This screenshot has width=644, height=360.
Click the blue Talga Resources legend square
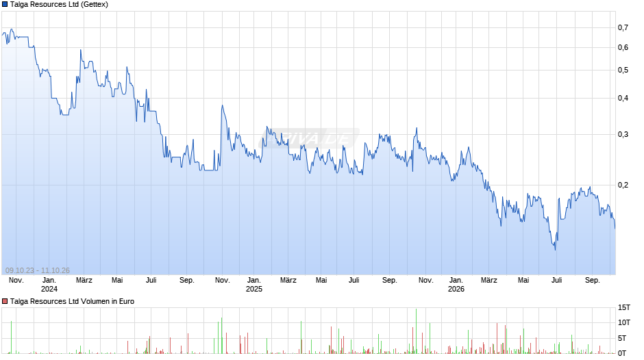pos(5,5)
